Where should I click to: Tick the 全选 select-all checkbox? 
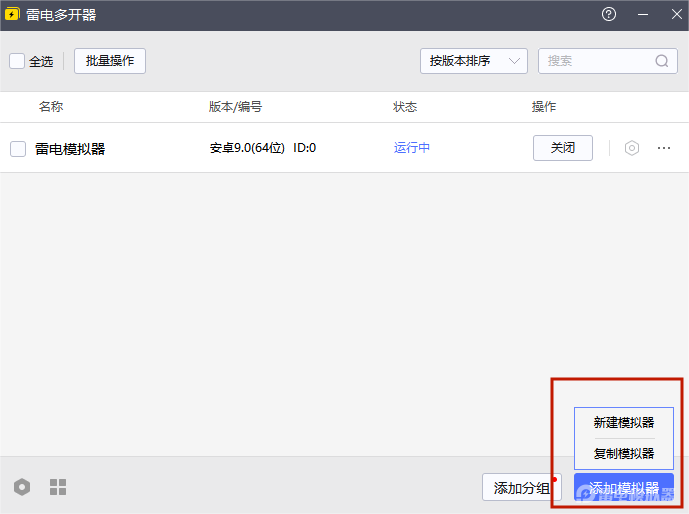pos(17,61)
